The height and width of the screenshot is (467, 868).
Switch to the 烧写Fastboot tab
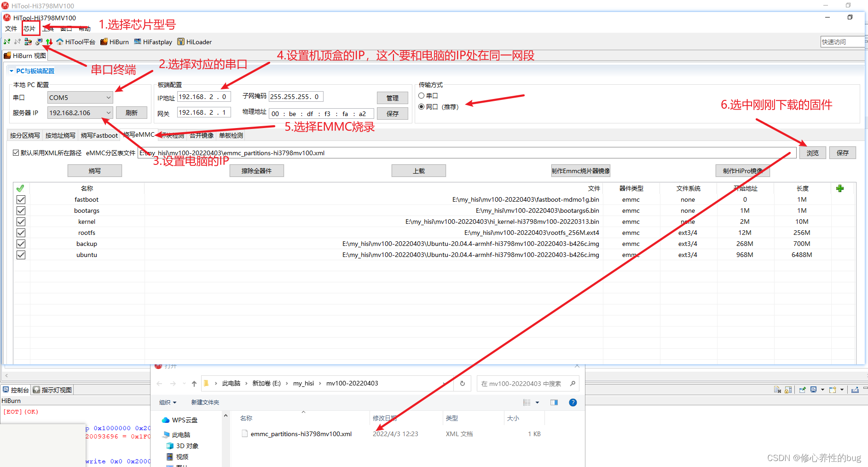pos(99,135)
